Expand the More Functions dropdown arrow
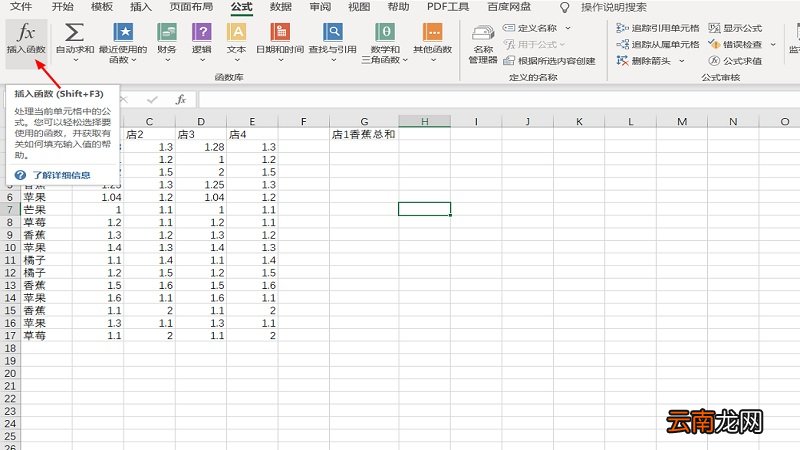This screenshot has width=800, height=450. (433, 60)
